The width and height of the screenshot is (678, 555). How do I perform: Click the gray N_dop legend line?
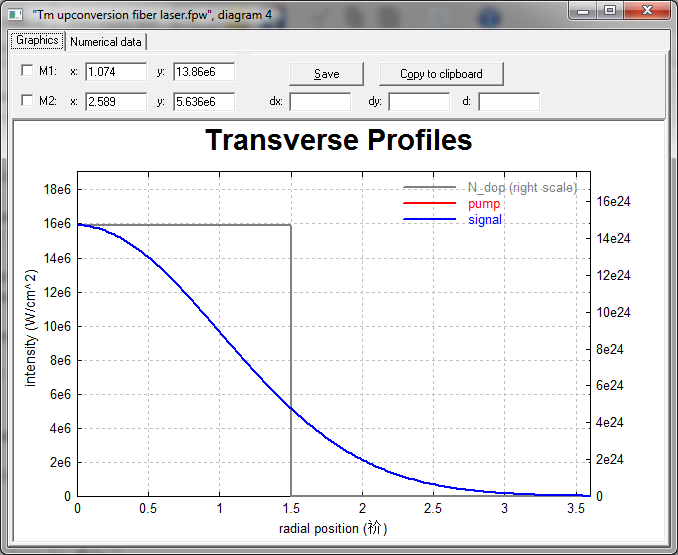(429, 187)
